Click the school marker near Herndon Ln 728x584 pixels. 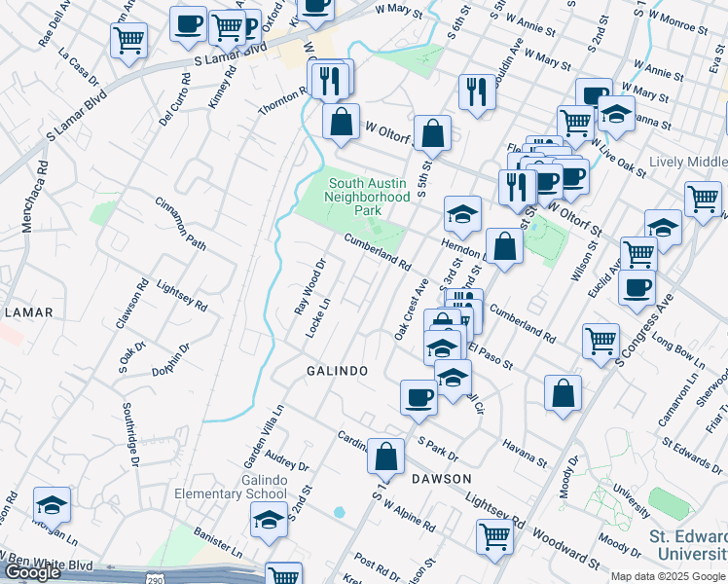pyautogui.click(x=463, y=213)
